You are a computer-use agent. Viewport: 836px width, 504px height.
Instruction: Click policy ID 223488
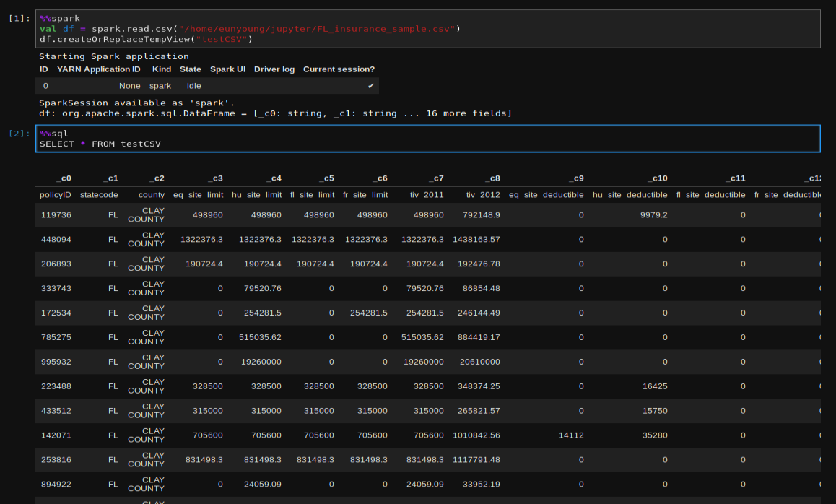[x=56, y=387]
